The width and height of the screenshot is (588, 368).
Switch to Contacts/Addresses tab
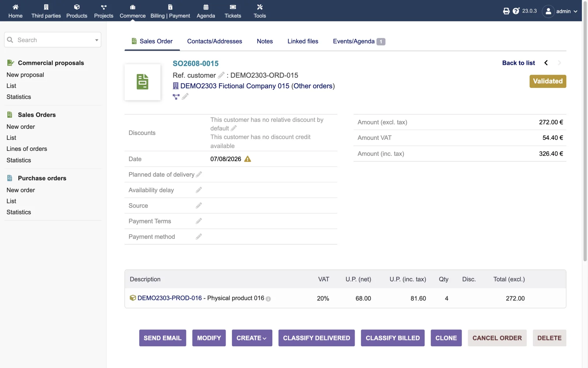(x=215, y=41)
